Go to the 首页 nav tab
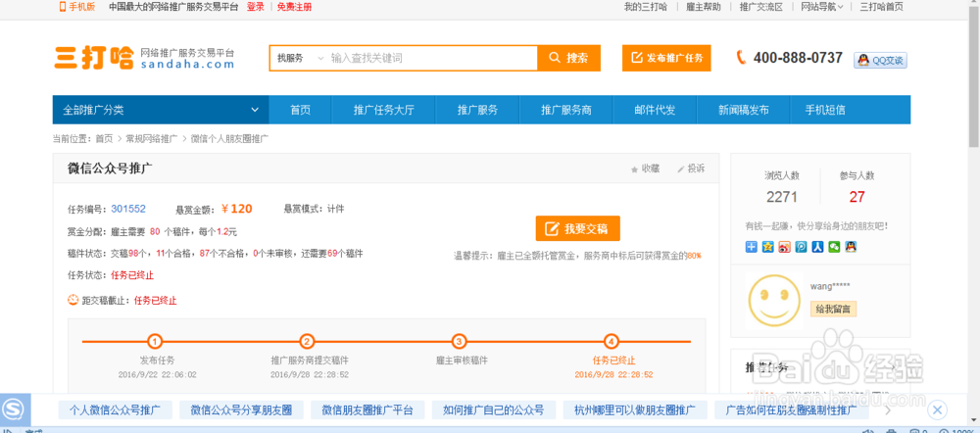 (301, 110)
